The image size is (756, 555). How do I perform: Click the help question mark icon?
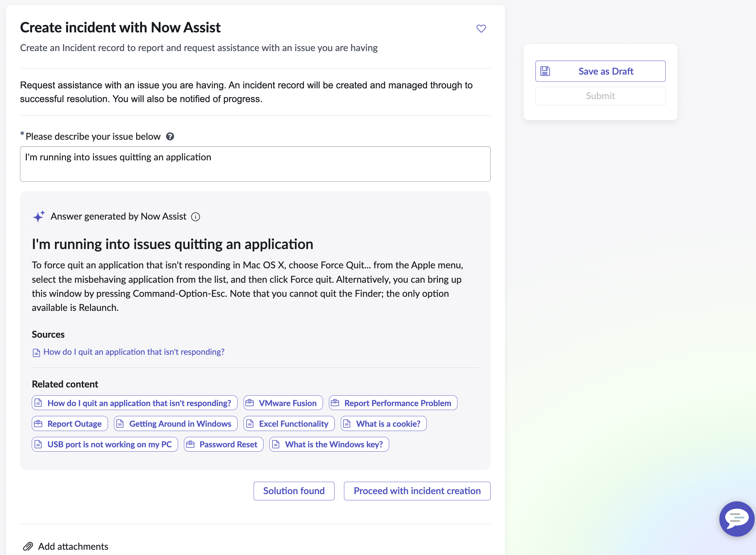click(x=170, y=136)
